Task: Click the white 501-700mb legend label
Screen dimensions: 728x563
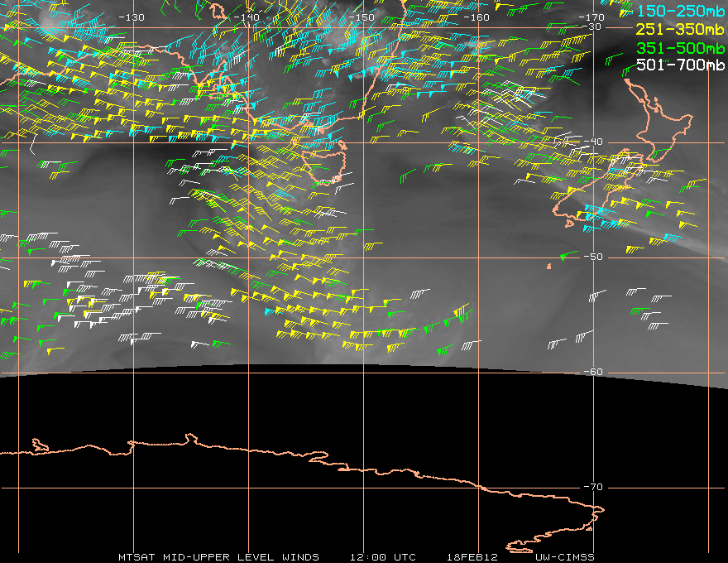Action: tap(680, 65)
